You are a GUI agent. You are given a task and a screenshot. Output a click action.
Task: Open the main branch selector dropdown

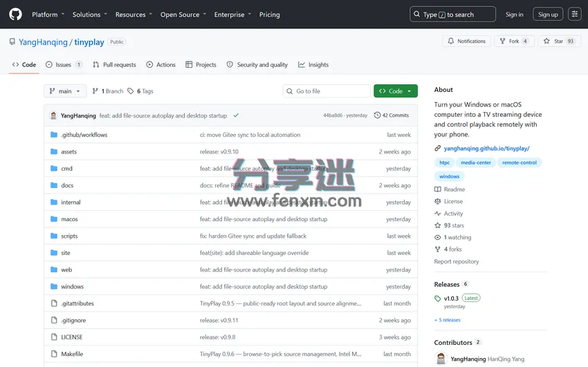pos(65,91)
